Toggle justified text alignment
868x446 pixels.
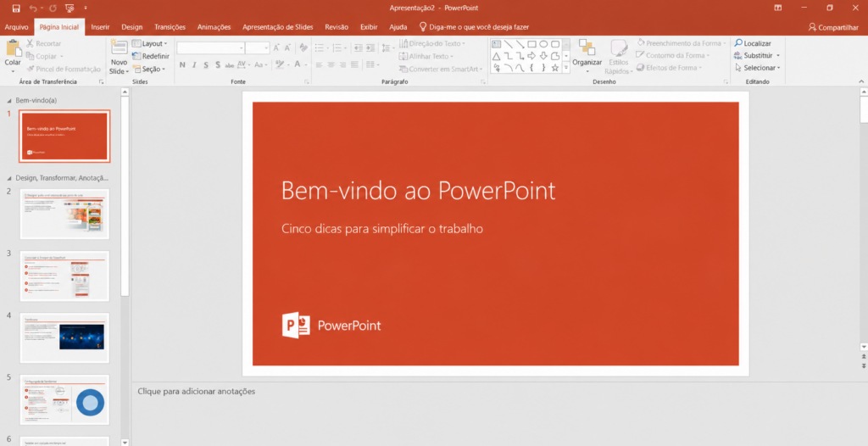(x=354, y=64)
